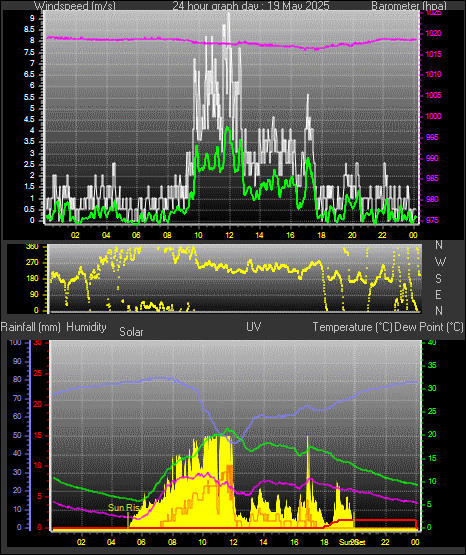Click the Sun Rise marker text
The width and height of the screenshot is (466, 555).
click(124, 508)
